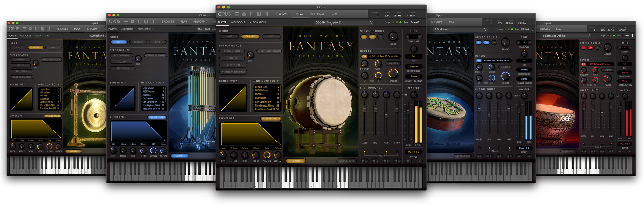Viewport: 644px width, 205px height.
Task: Open MIDI TOOLS sub-tab in the front window
Action: 238,22
